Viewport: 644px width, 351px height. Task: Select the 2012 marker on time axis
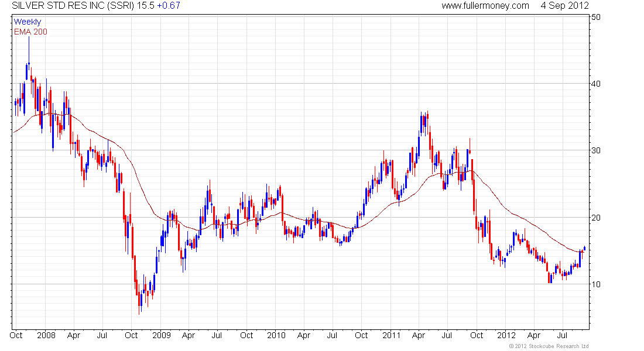(x=506, y=335)
